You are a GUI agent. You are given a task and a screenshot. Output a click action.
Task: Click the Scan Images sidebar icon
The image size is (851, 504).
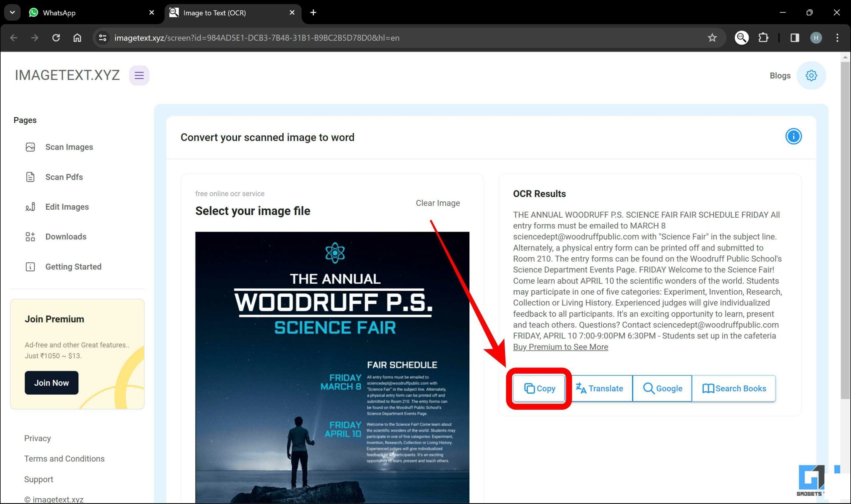tap(31, 147)
